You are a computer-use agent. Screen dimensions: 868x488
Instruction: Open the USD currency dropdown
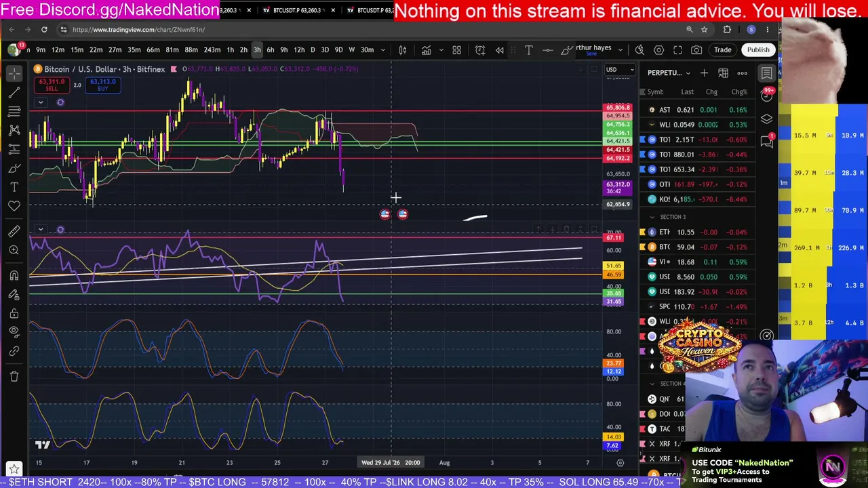click(x=620, y=69)
